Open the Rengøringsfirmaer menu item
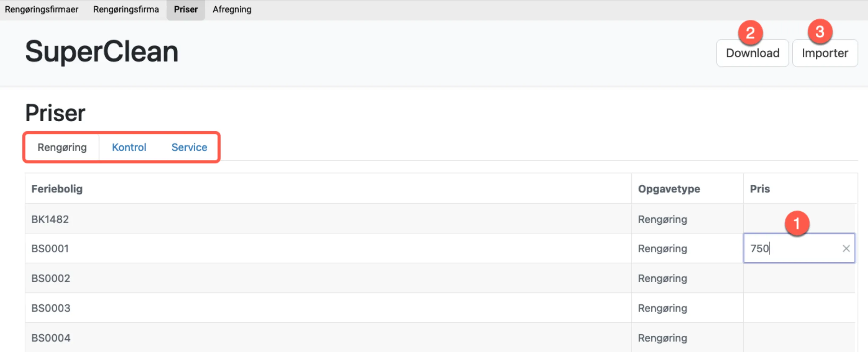 (41, 9)
